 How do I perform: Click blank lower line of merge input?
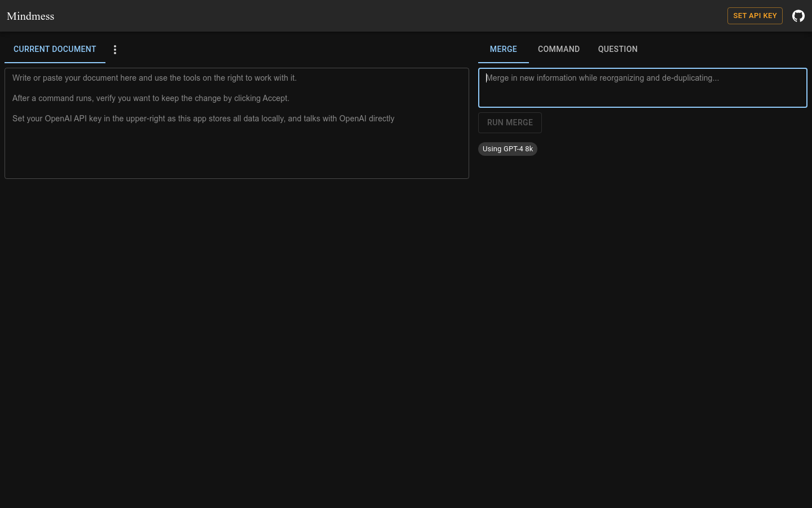pos(642,96)
